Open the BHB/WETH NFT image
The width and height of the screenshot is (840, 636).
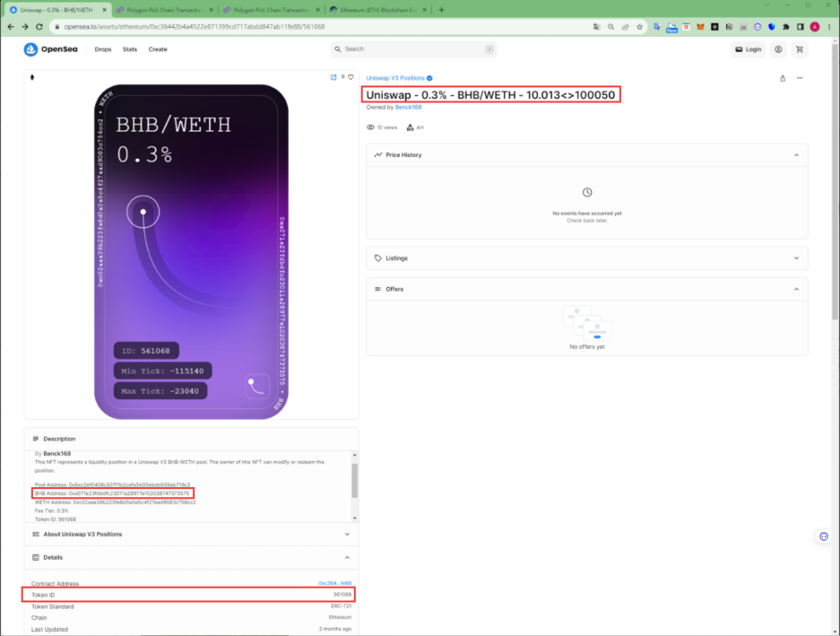(191, 251)
